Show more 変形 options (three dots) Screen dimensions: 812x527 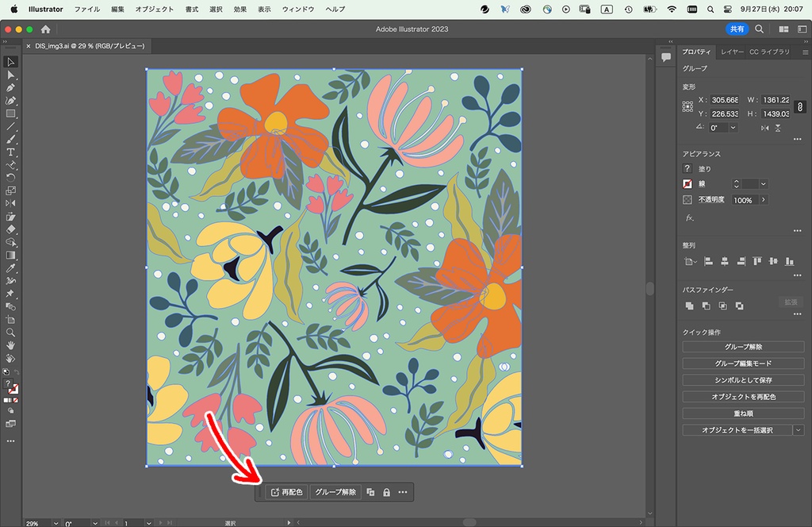798,140
